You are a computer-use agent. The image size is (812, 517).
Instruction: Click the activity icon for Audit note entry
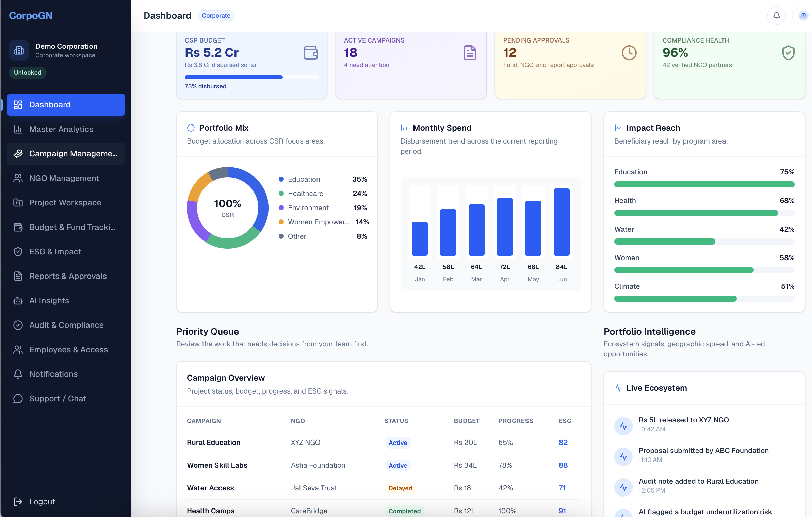point(623,487)
